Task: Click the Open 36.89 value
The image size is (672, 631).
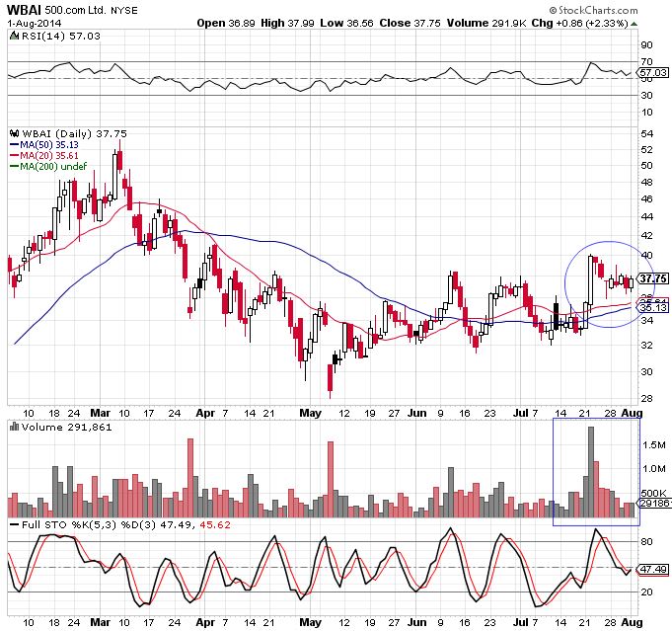Action: (226, 23)
